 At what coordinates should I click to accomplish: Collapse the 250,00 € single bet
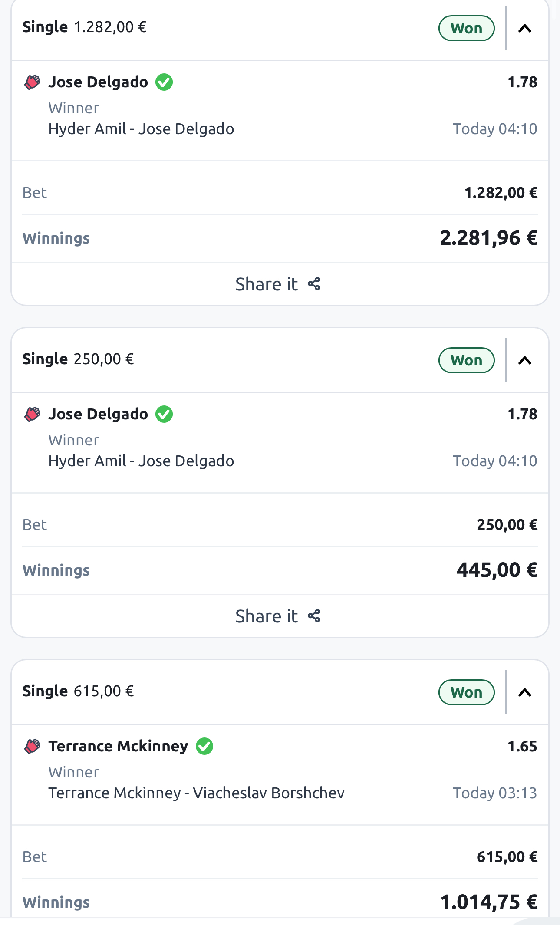(525, 361)
